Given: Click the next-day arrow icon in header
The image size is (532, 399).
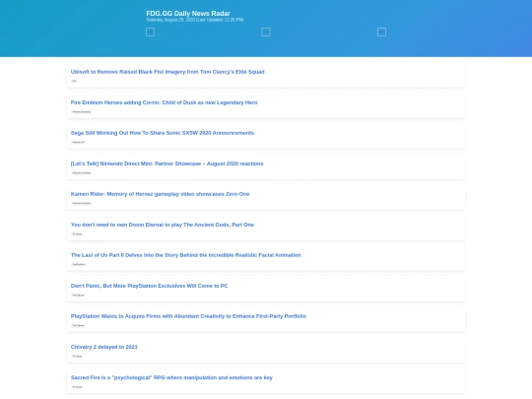Looking at the screenshot, I should 381,32.
